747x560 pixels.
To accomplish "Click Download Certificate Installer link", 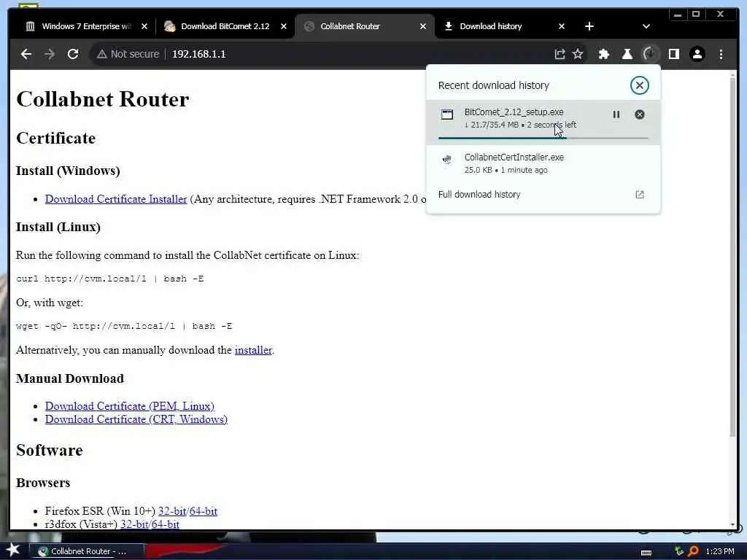I will (116, 199).
